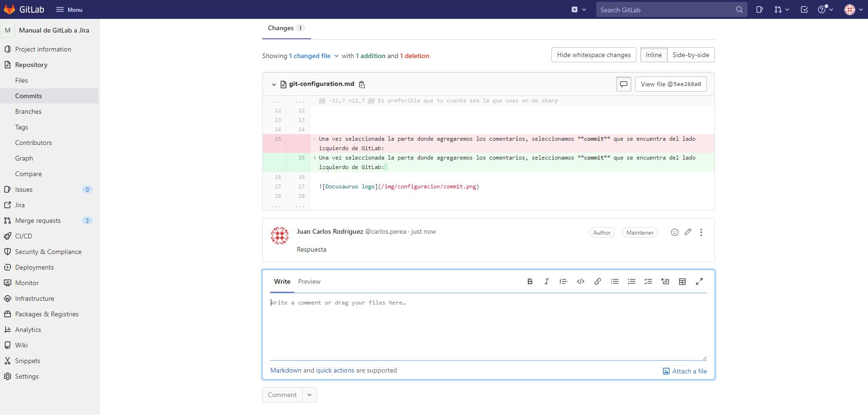The height and width of the screenshot is (415, 868).
Task: Add reaction with the emoji icon
Action: click(x=675, y=232)
